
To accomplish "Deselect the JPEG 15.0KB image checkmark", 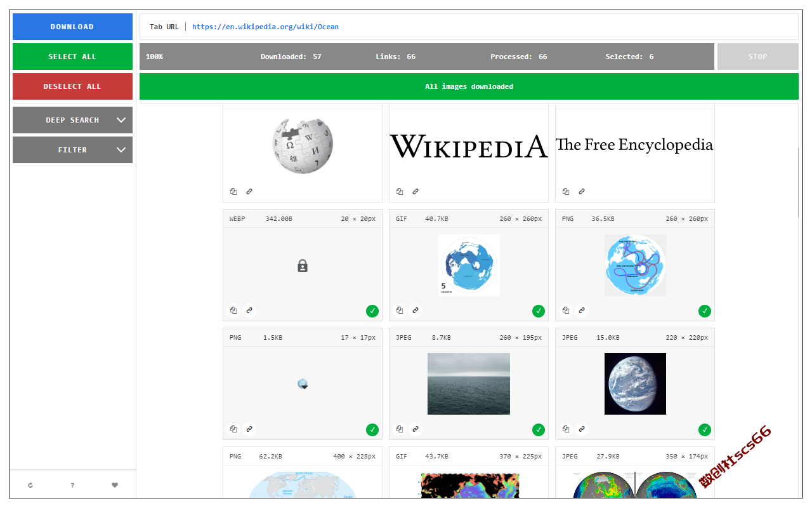I will click(705, 430).
